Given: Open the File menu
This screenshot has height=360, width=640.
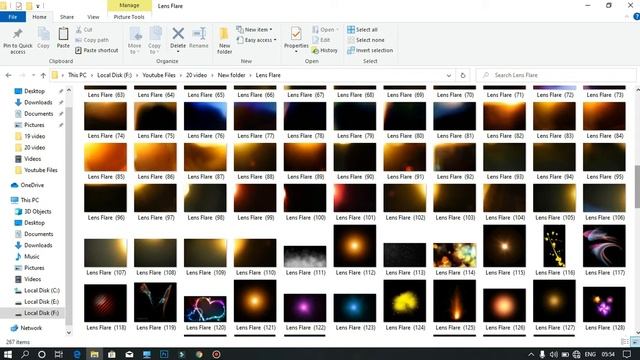Looking at the screenshot, I should (x=13, y=17).
